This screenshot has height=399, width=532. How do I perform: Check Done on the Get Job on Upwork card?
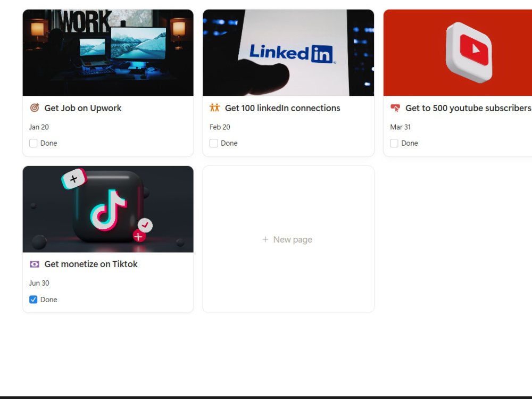tap(33, 143)
